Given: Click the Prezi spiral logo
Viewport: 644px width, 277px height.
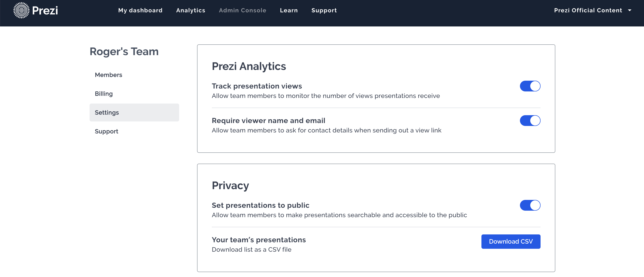Looking at the screenshot, I should 22,11.
